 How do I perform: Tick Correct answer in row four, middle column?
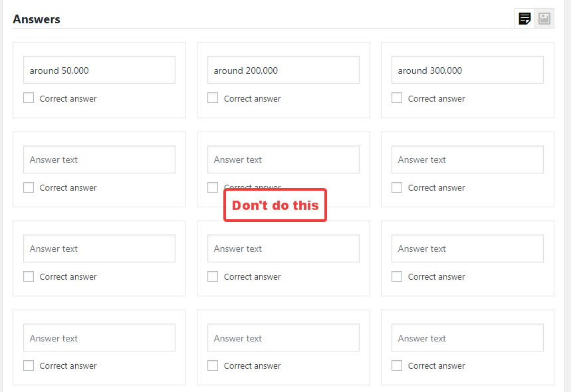click(213, 365)
